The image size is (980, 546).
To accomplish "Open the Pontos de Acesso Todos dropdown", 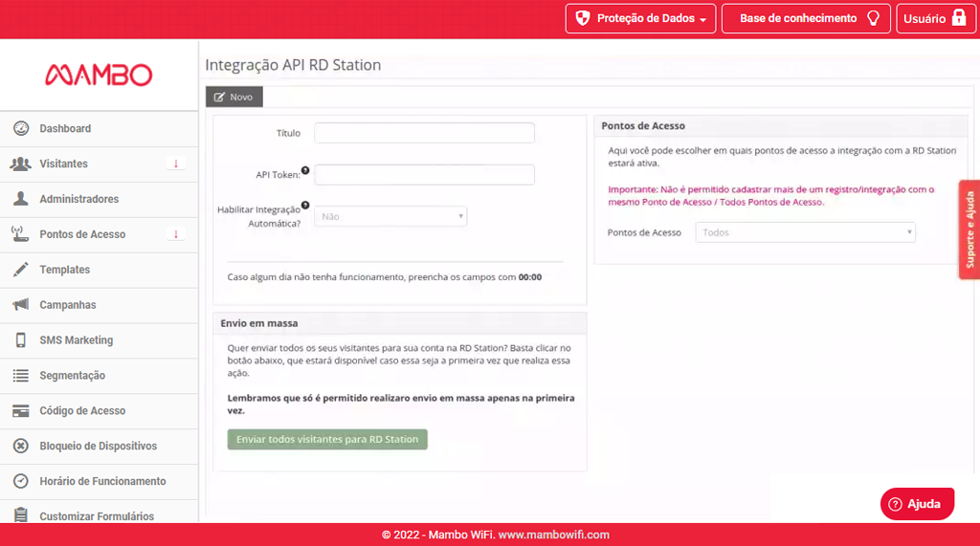I will point(805,232).
